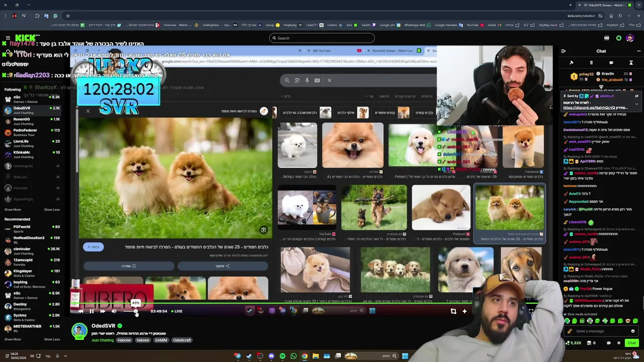The image size is (644, 362).
Task: Click the Just Chatting category link
Action: point(103,340)
